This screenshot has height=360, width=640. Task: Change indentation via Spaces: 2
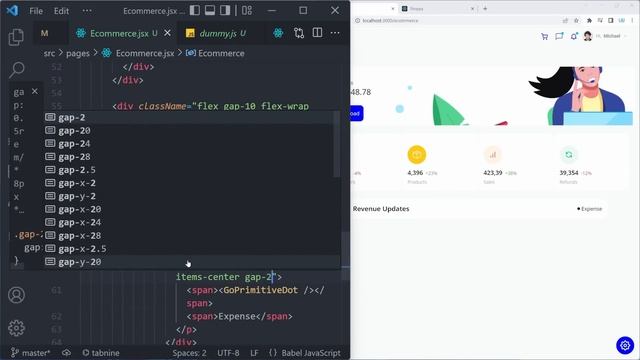pos(189,353)
